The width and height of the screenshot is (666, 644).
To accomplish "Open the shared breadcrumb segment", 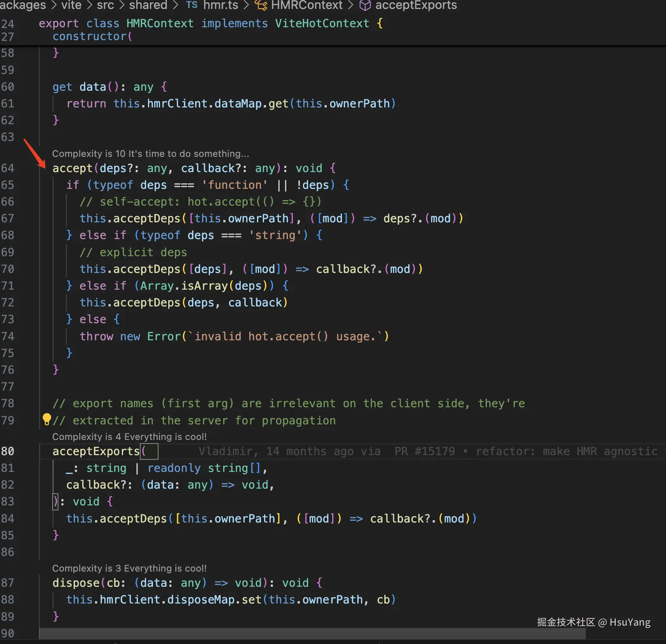I will tap(148, 5).
